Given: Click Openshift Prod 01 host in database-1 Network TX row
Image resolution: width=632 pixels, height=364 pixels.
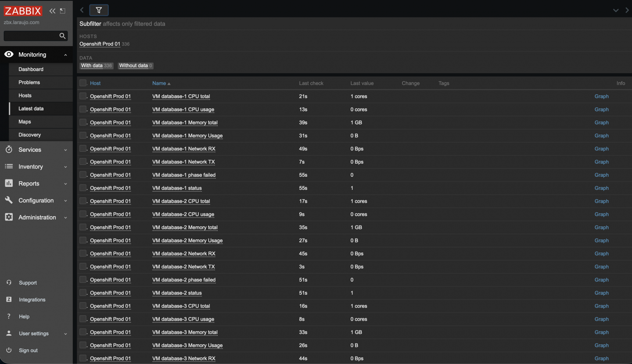Looking at the screenshot, I should coord(110,162).
